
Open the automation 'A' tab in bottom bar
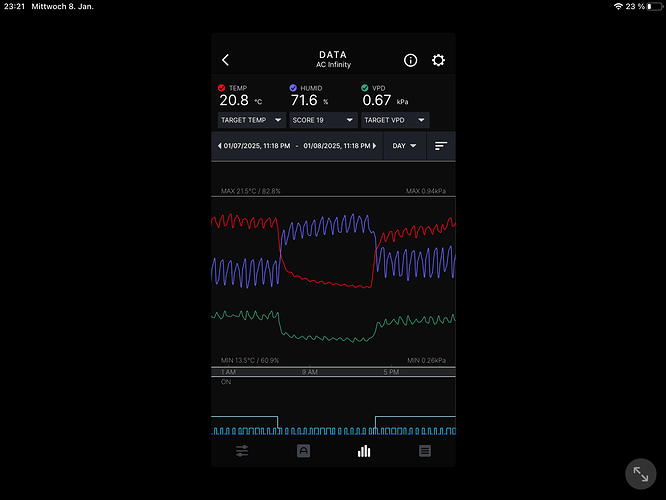(303, 451)
